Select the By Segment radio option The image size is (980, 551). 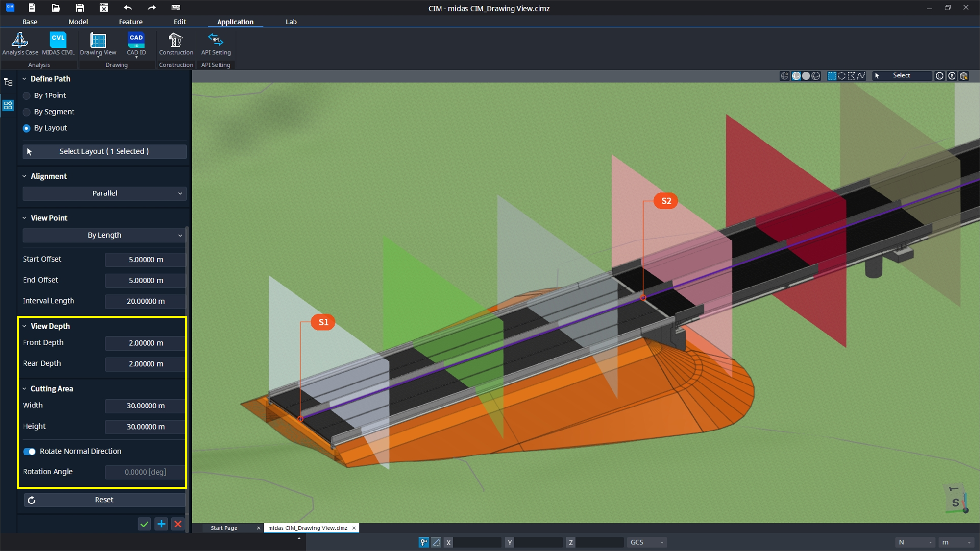(x=27, y=112)
